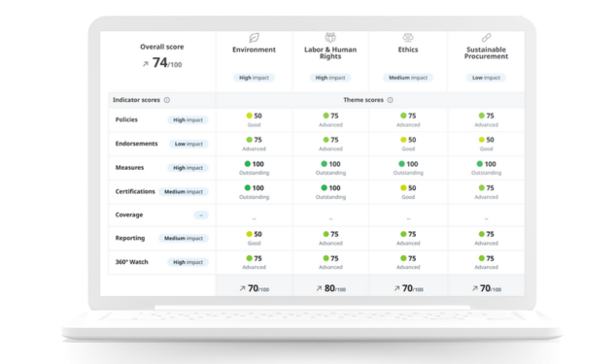Open the Theme scores info icon
The height and width of the screenshot is (364, 616).
click(391, 100)
